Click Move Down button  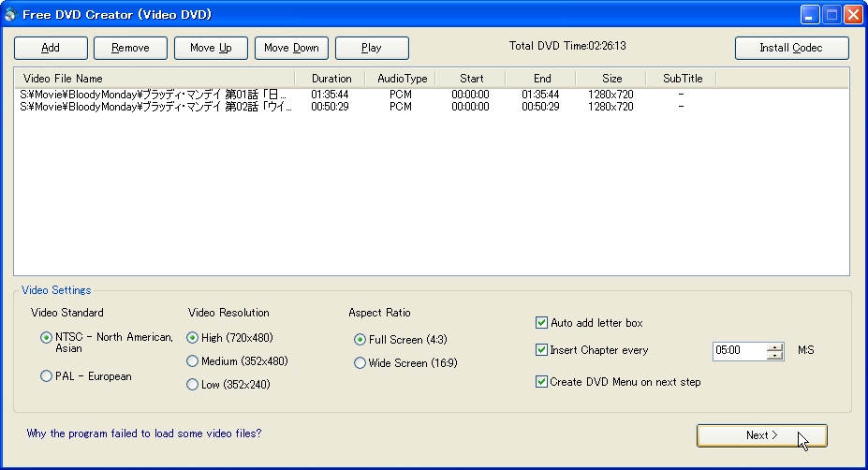291,48
